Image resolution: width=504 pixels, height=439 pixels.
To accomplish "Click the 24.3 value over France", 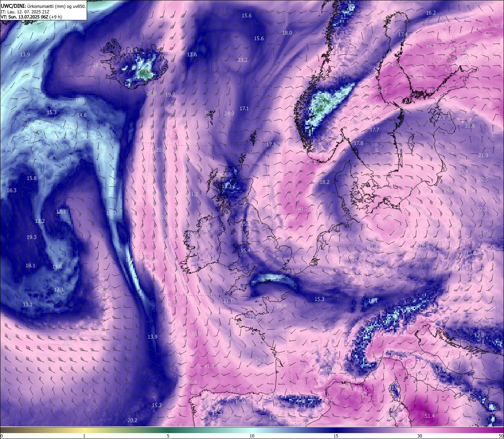I will click(x=260, y=360).
